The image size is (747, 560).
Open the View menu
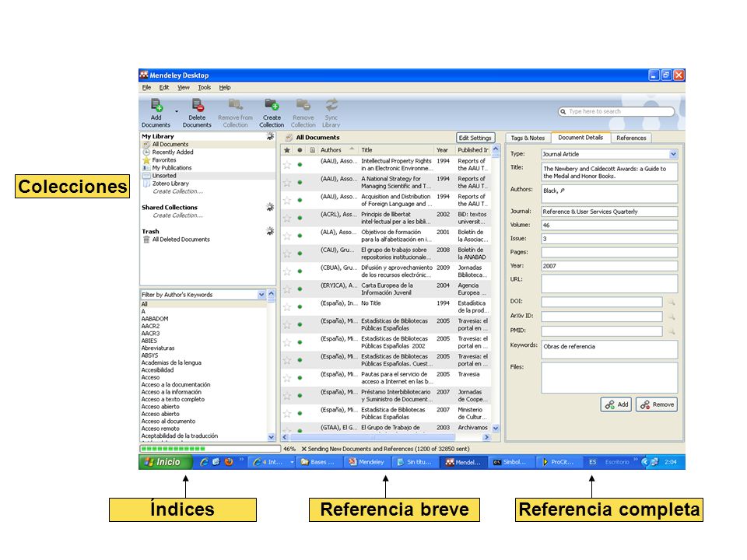[x=184, y=88]
